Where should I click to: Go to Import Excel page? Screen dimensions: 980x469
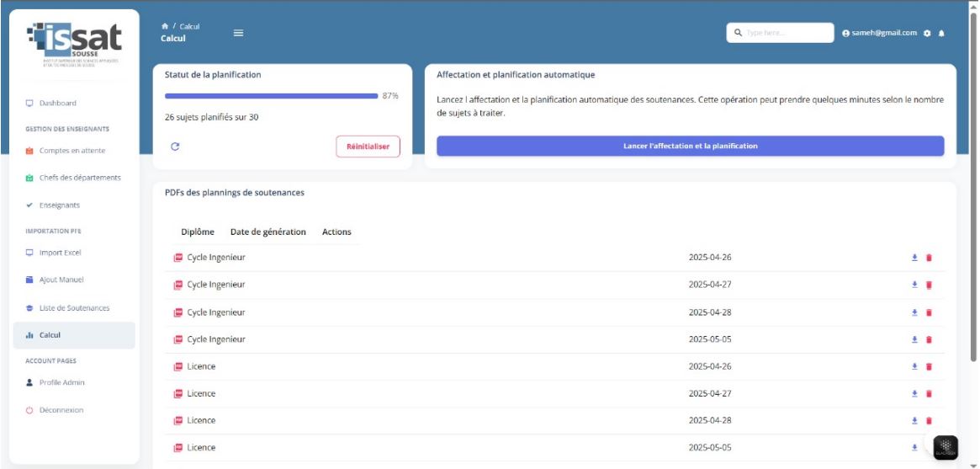[x=60, y=253]
